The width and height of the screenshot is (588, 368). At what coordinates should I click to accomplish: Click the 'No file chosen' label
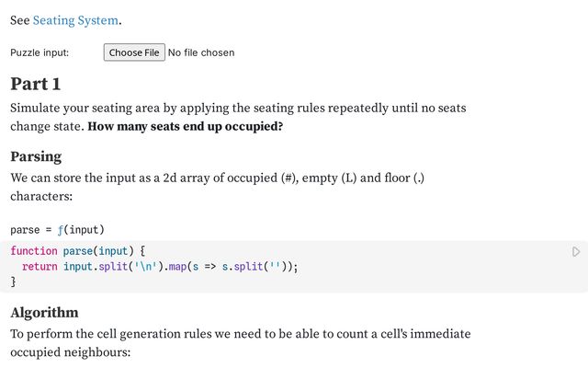point(200,52)
